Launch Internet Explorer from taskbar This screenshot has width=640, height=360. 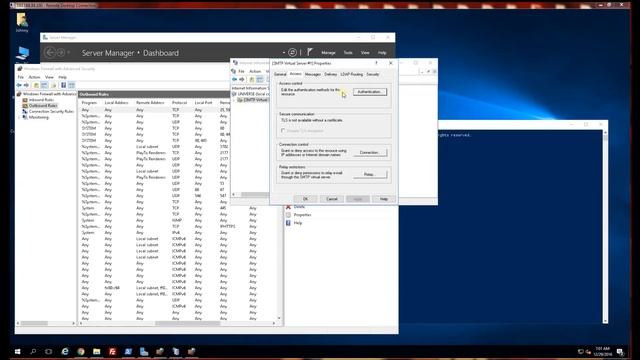(65, 351)
